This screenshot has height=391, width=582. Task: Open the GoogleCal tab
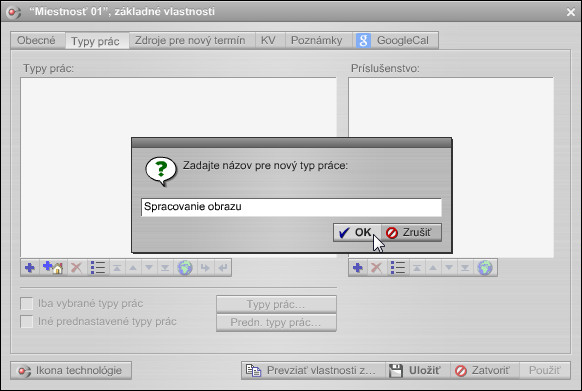click(395, 40)
